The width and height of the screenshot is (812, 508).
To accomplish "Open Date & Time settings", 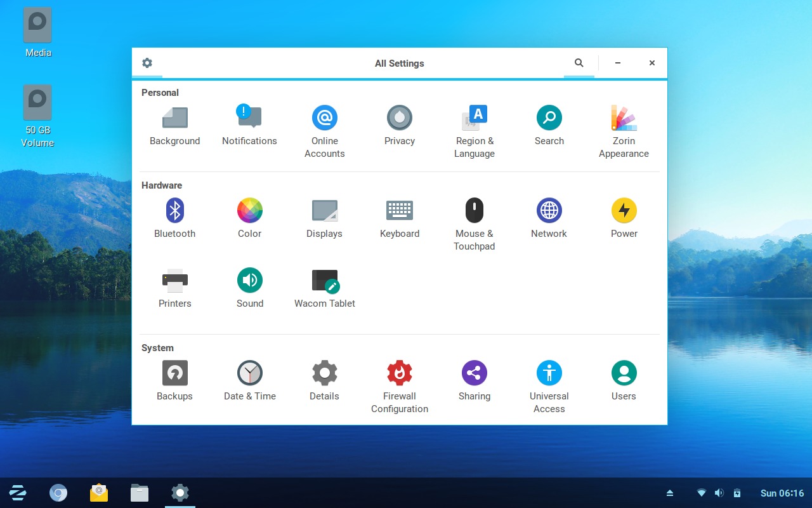I will pyautogui.click(x=249, y=379).
